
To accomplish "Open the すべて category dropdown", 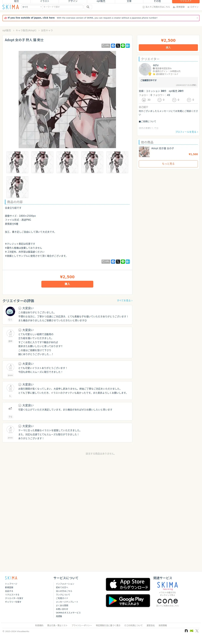I will coord(32,7).
